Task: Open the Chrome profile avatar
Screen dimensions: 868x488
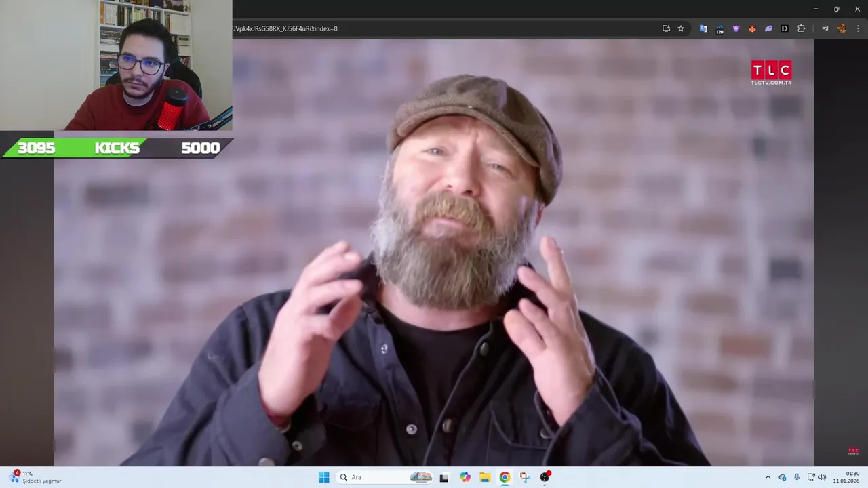Action: point(842,28)
